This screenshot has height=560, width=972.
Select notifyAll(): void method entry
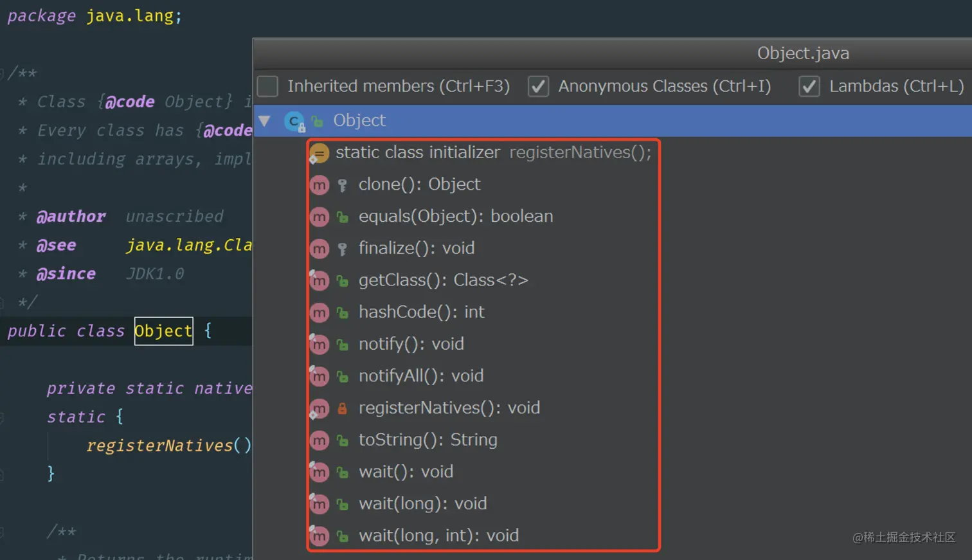click(x=420, y=376)
